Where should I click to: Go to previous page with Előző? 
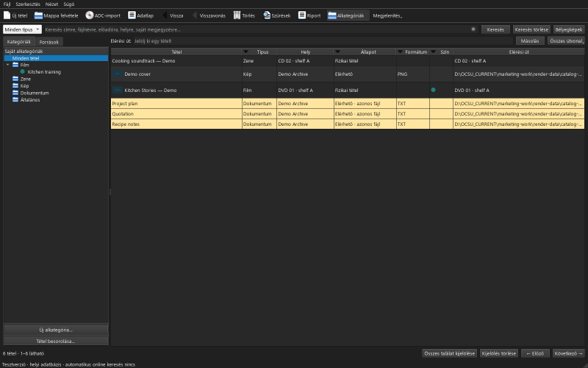pos(535,353)
